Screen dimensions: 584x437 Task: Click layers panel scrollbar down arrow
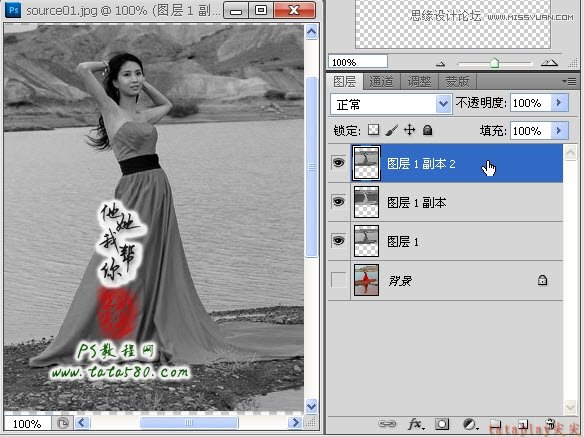tap(570, 407)
